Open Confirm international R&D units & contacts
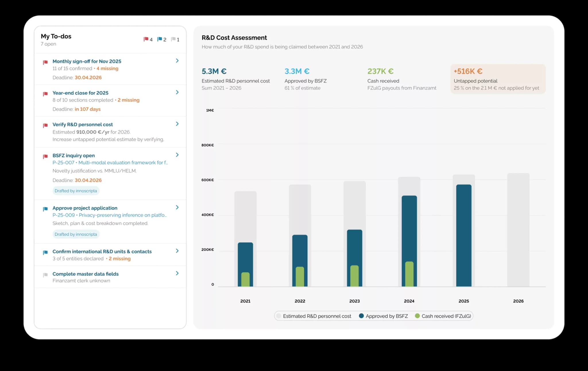 (x=110, y=255)
